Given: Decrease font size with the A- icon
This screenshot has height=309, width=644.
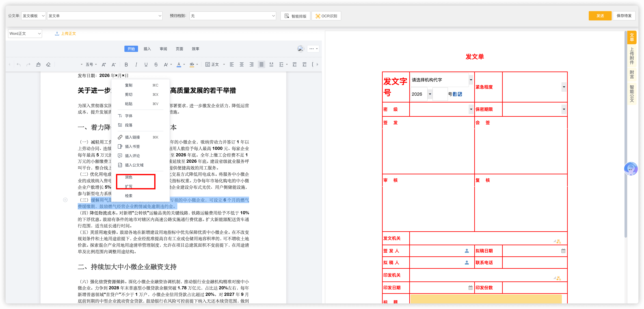Looking at the screenshot, I should tap(114, 65).
